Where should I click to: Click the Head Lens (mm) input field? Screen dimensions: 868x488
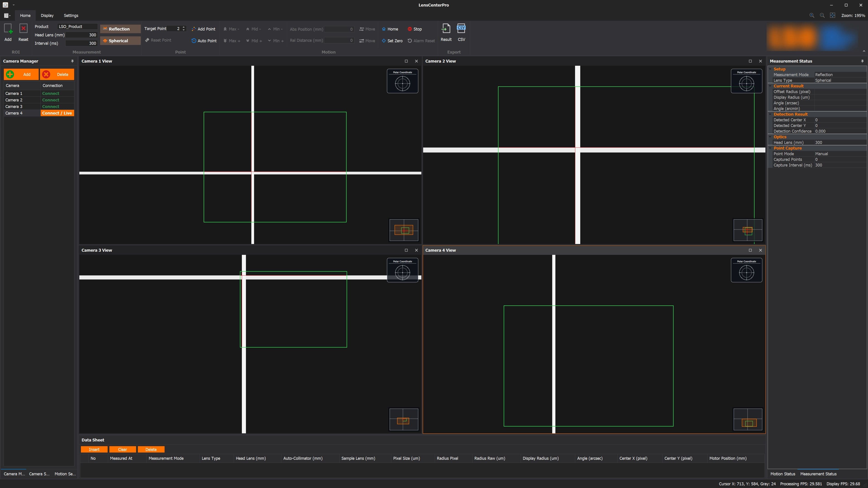pos(81,35)
